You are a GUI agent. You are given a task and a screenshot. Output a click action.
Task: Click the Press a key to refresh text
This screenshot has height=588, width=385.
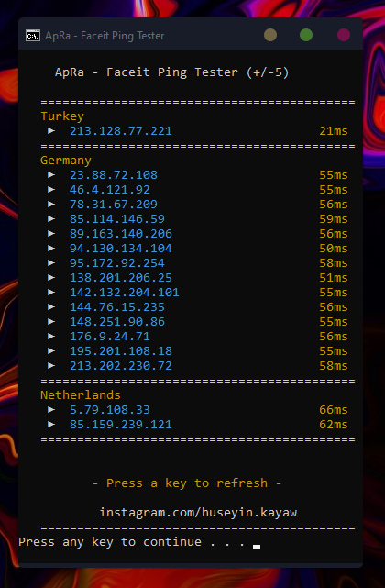click(187, 483)
